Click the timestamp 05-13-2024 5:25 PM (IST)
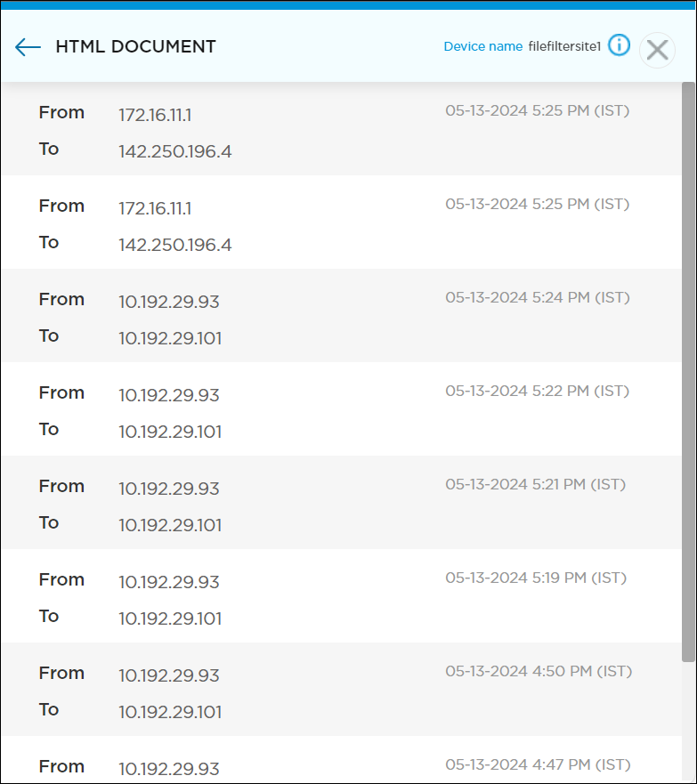 click(537, 110)
